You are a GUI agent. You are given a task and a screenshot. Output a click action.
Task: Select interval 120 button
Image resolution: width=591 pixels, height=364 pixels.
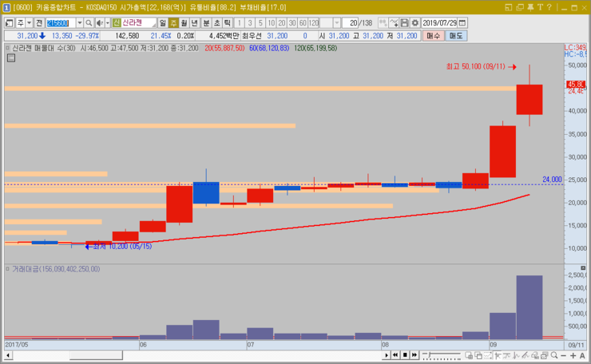pos(314,23)
